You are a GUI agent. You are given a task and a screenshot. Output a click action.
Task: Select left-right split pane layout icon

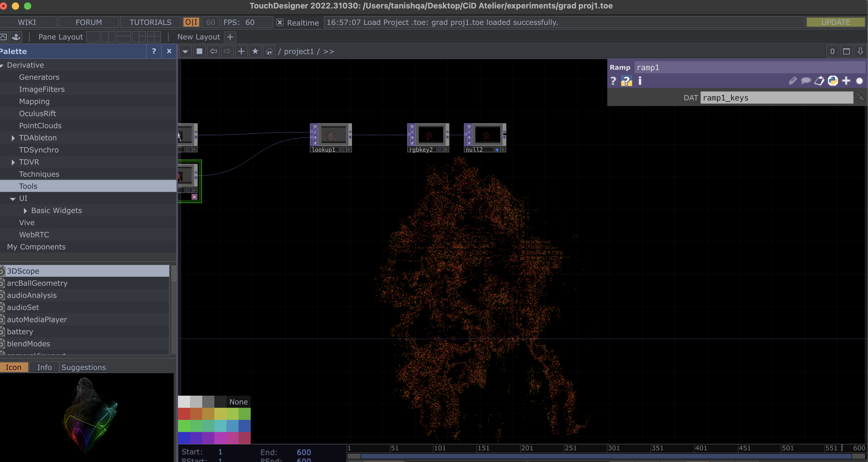point(109,37)
